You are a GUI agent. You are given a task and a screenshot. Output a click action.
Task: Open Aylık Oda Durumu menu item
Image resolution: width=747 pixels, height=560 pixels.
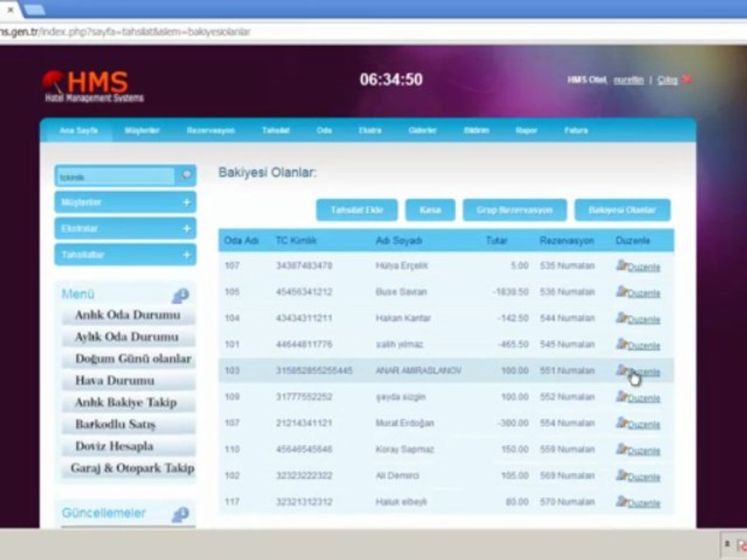tap(127, 337)
